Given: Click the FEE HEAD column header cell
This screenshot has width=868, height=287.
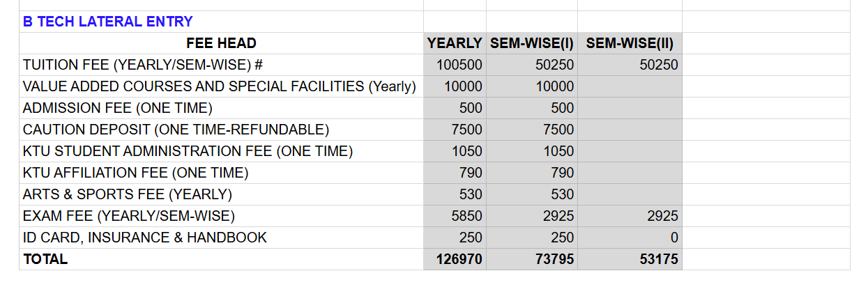Looking at the screenshot, I should click(x=221, y=43).
